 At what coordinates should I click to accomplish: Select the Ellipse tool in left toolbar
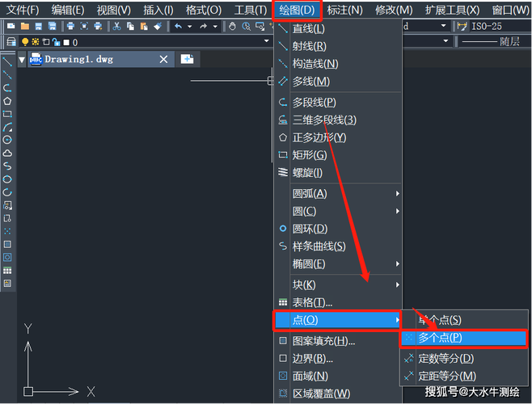tap(7, 179)
